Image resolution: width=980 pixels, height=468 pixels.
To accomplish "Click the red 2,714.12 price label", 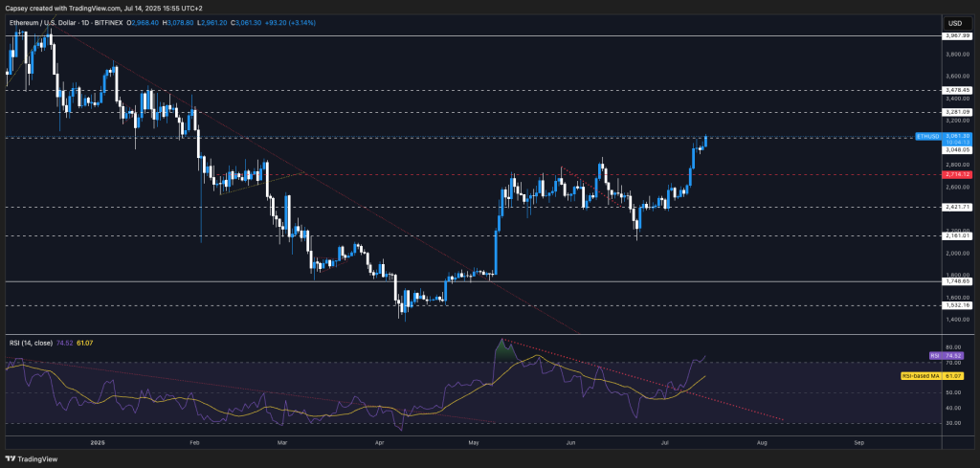I will coord(959,175).
